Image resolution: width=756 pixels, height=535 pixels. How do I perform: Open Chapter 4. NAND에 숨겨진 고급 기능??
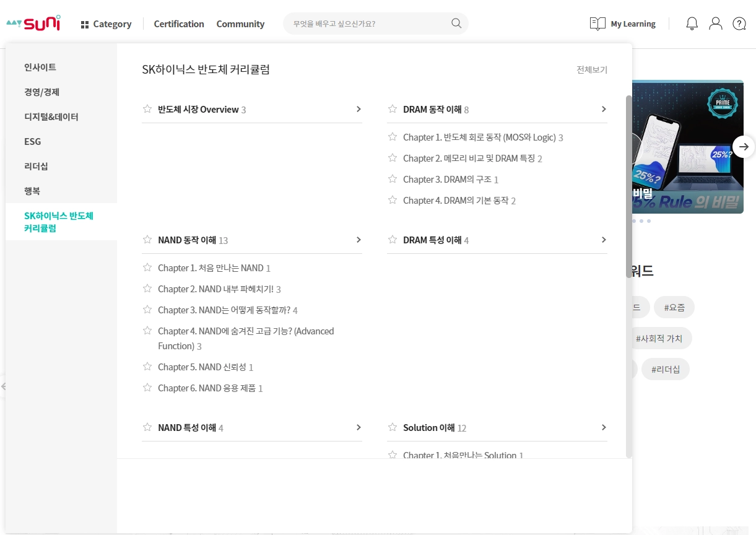click(246, 339)
